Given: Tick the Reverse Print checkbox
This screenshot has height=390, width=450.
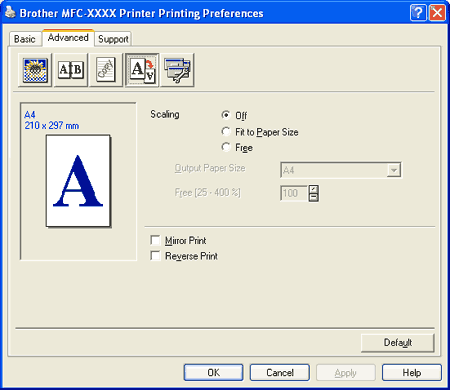Looking at the screenshot, I should (155, 256).
